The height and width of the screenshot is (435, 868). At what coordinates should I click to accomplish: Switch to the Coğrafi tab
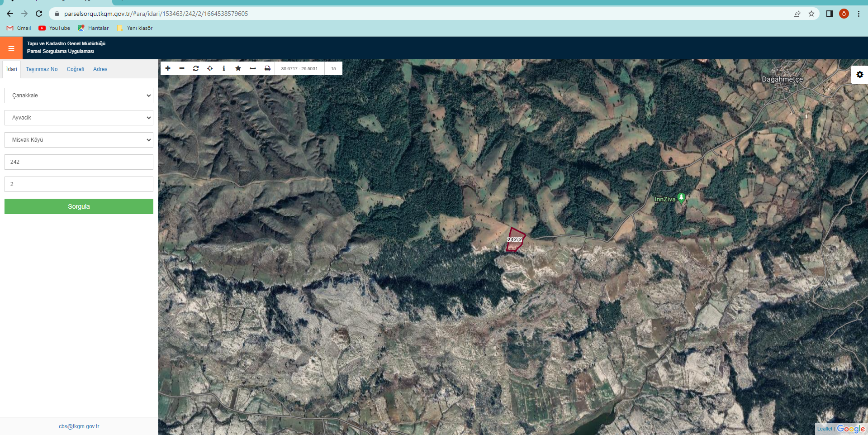point(76,69)
